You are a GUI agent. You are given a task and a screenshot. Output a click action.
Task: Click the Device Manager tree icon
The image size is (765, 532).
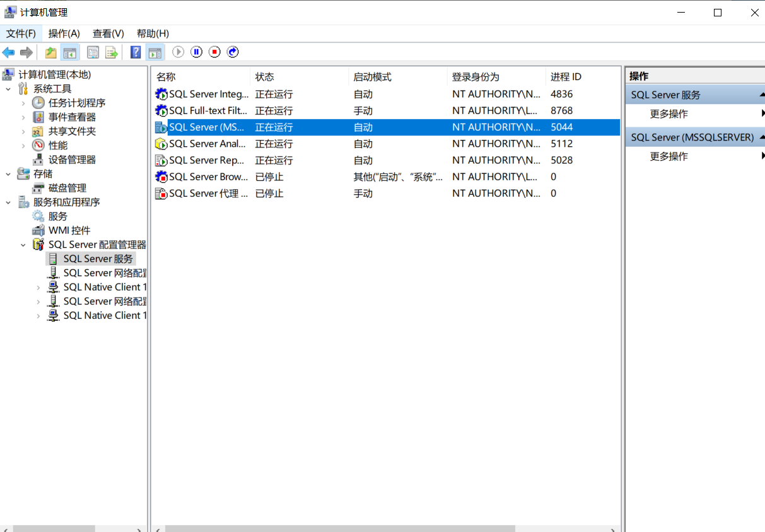pyautogui.click(x=38, y=159)
